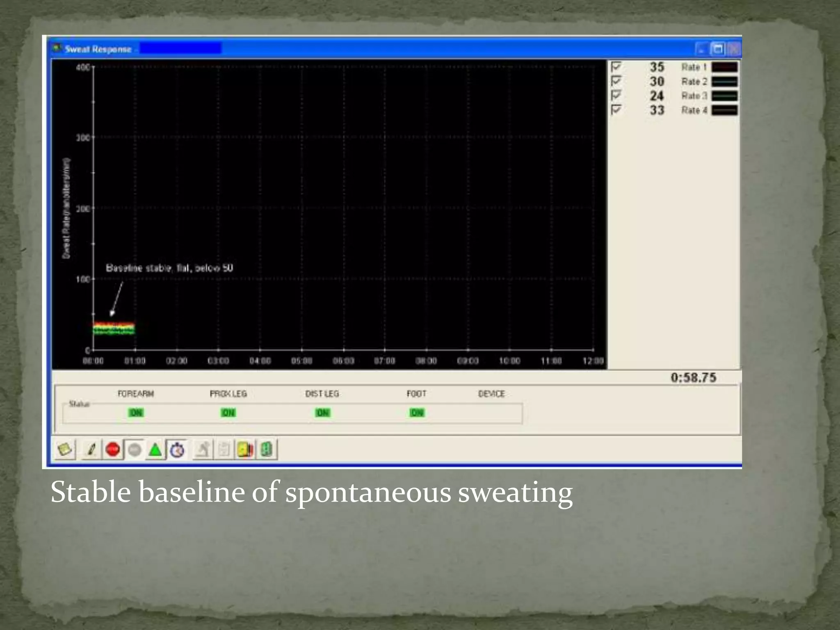Click the greyed running figure icon

(x=203, y=450)
